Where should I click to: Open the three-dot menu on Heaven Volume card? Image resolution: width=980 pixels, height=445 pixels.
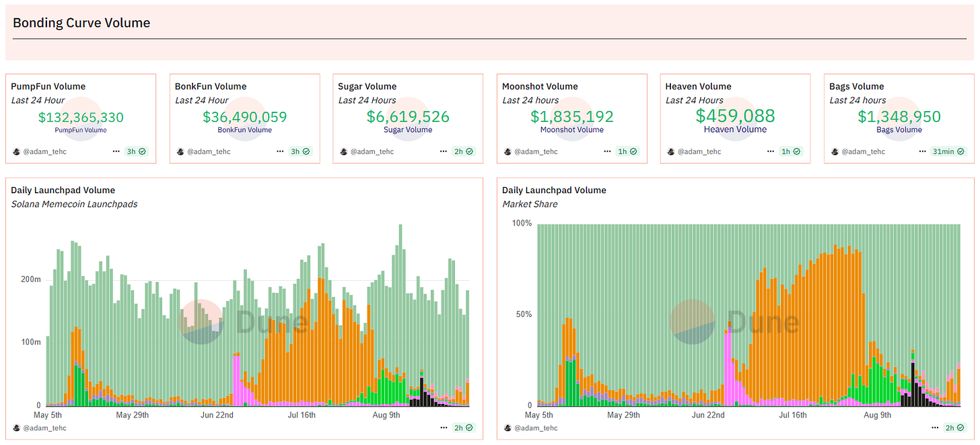[x=771, y=151]
